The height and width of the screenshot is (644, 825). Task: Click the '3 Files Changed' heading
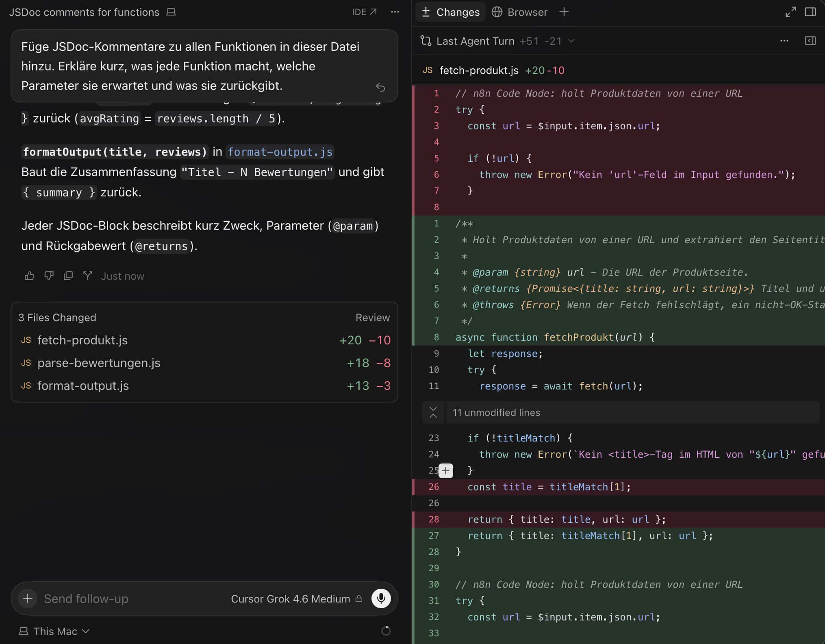[57, 318]
